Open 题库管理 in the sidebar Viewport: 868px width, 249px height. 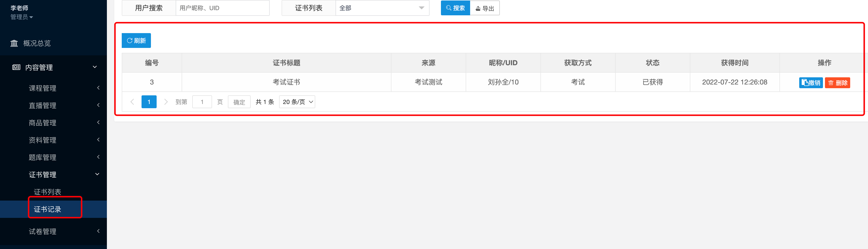(43, 157)
